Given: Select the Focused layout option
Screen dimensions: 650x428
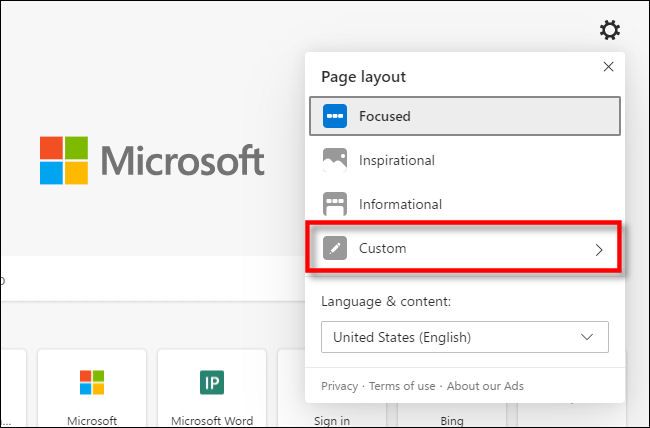Looking at the screenshot, I should click(x=465, y=116).
